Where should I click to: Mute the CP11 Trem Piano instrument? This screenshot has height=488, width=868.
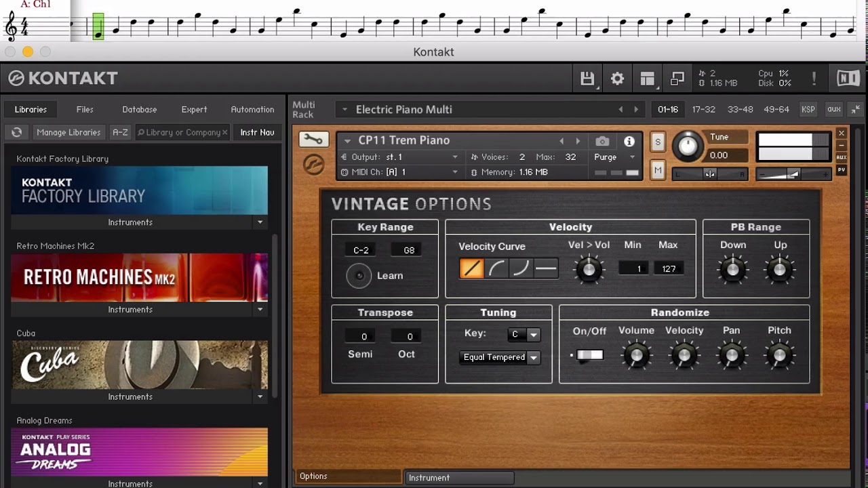coord(658,171)
